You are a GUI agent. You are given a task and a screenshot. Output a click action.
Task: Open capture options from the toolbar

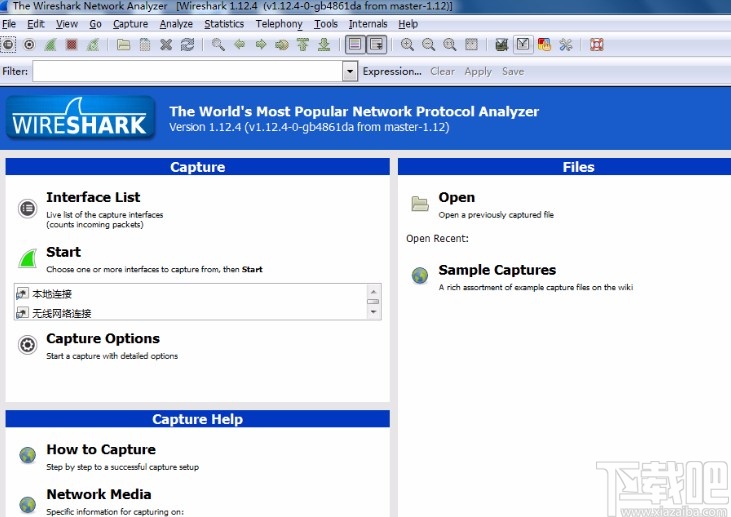click(x=29, y=45)
